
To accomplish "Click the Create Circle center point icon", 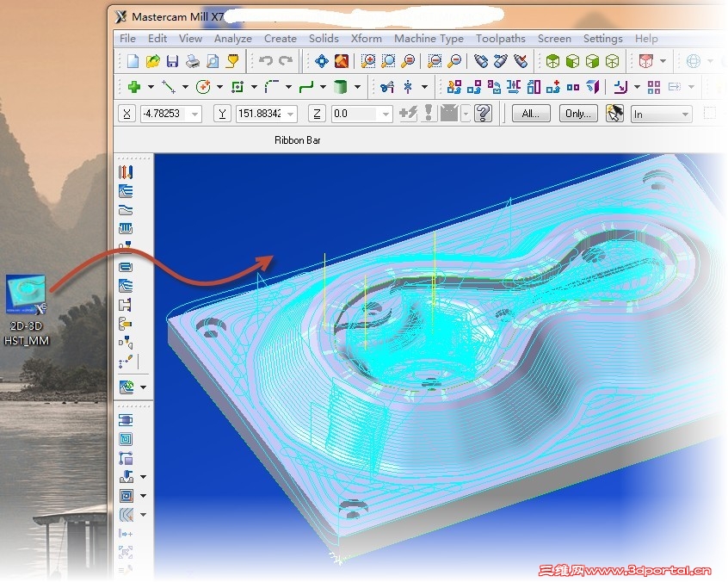I will point(203,87).
